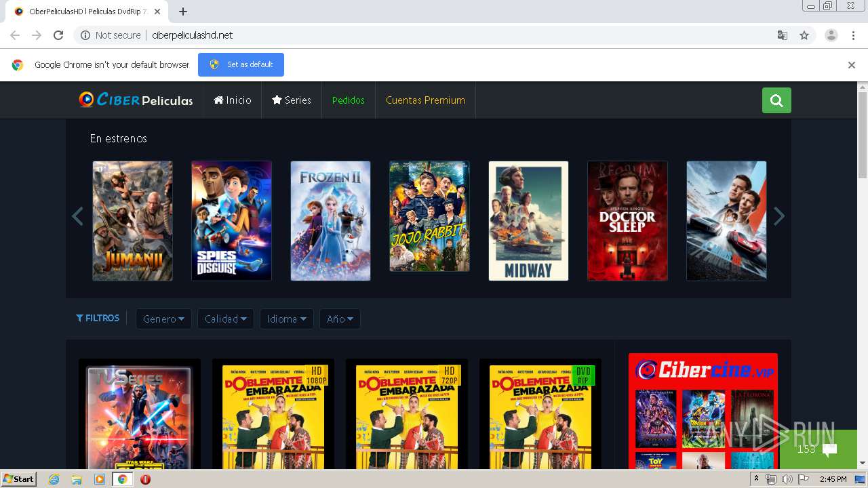Open the Series menu item
868x488 pixels.
[x=292, y=100]
